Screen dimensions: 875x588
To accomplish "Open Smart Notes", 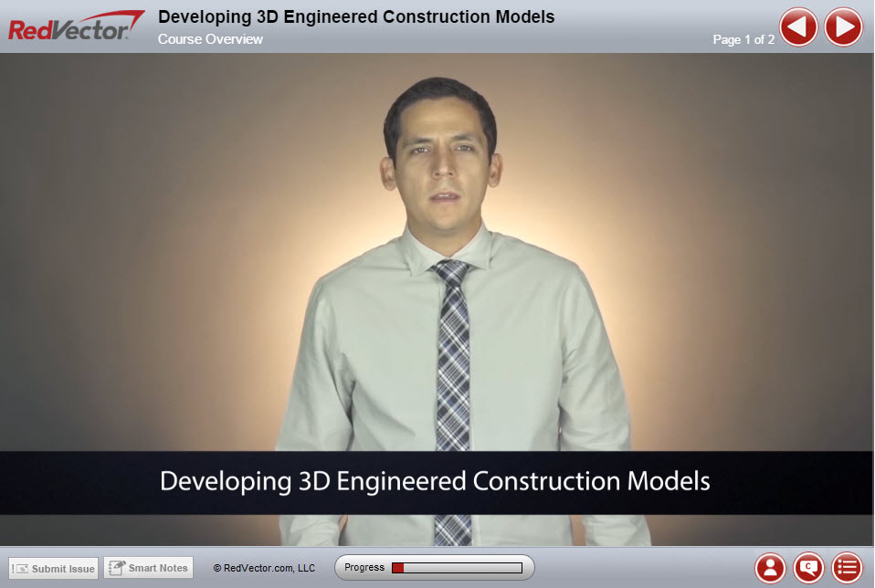I will click(x=148, y=566).
